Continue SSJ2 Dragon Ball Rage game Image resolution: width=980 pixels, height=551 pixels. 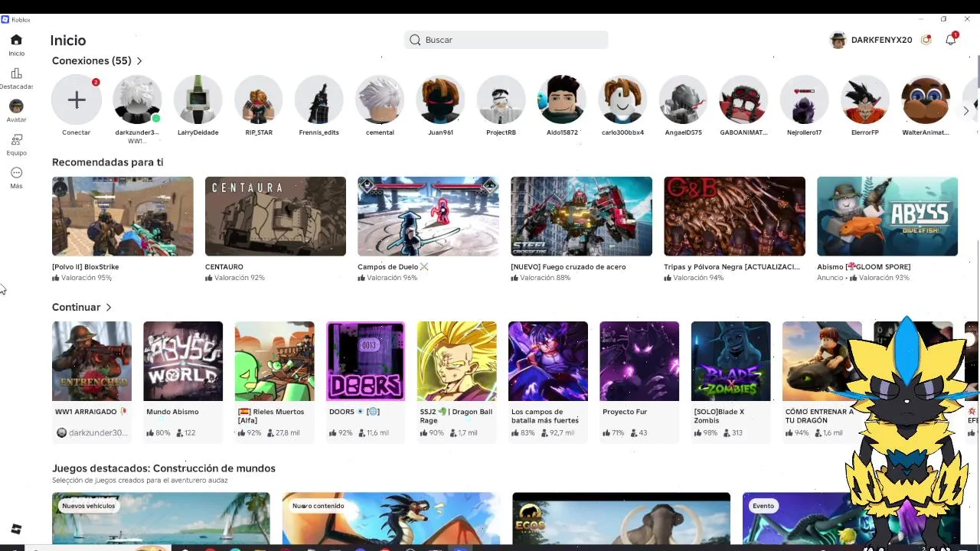pos(457,361)
